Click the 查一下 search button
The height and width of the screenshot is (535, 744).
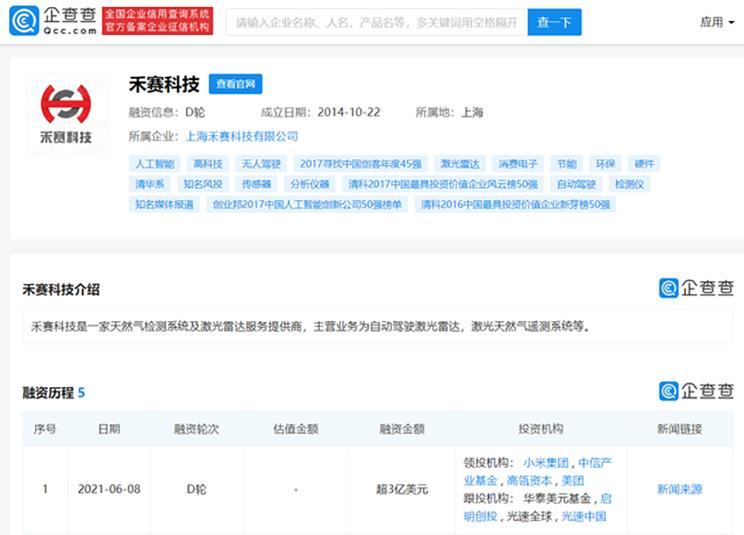tap(554, 22)
